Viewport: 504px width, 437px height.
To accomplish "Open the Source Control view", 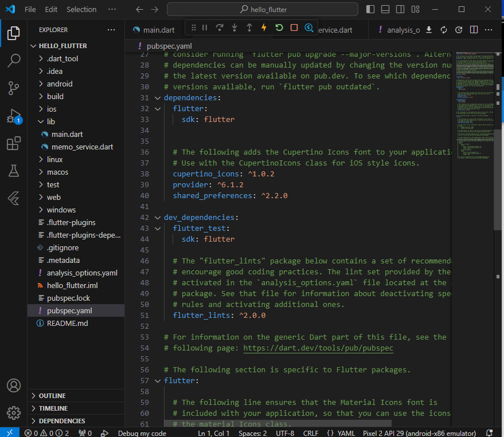I will click(x=14, y=88).
